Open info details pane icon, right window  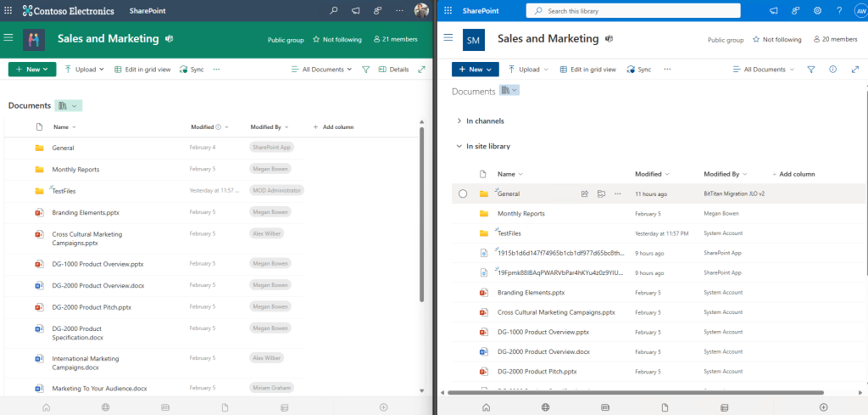click(x=832, y=70)
